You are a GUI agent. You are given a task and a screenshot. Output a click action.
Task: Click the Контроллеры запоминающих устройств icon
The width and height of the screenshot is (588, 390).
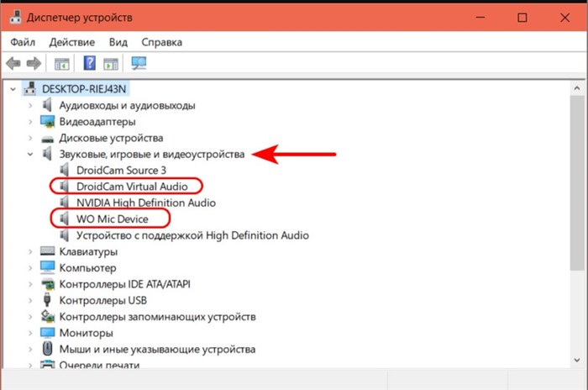click(x=48, y=316)
